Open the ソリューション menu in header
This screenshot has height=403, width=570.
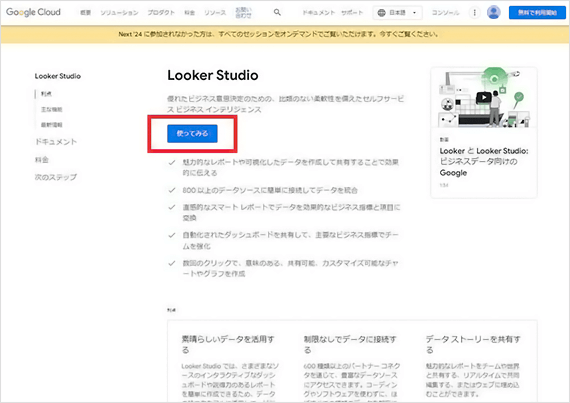[119, 13]
